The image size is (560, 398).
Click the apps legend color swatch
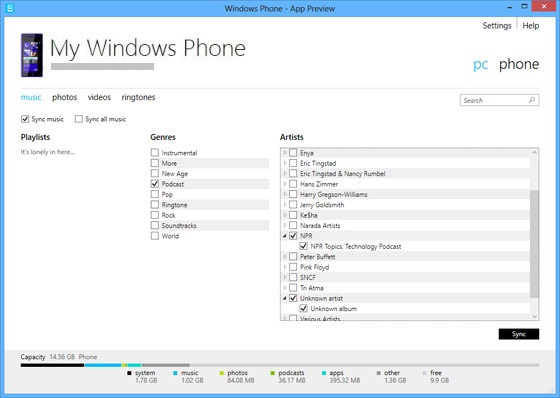tap(324, 373)
